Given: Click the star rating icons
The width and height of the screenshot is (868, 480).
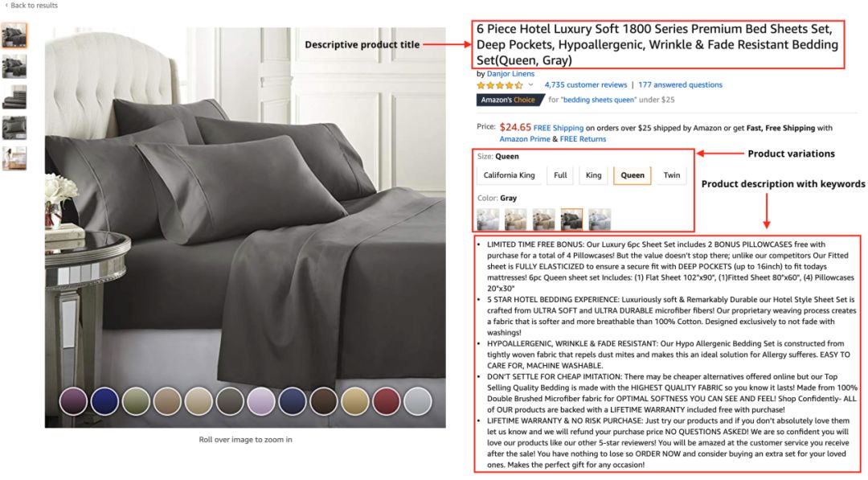Looking at the screenshot, I should (500, 85).
